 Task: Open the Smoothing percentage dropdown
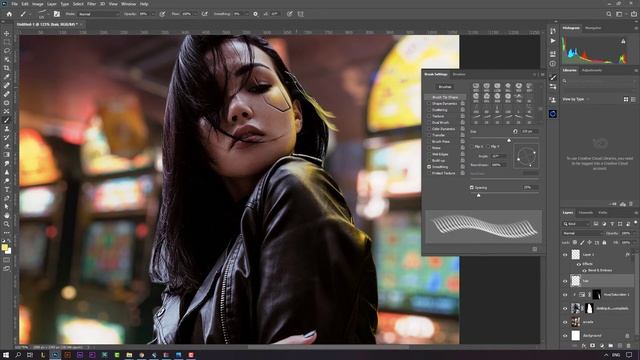click(246, 14)
